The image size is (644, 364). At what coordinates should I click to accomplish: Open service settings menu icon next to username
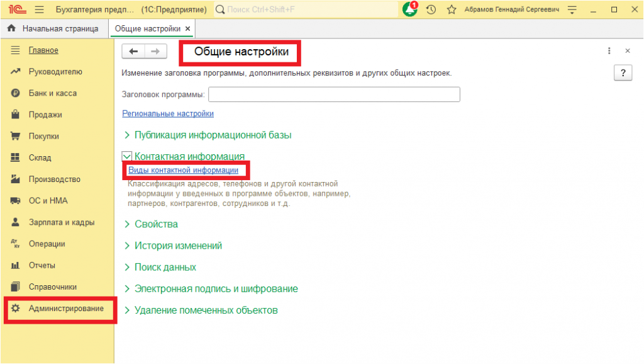(572, 9)
